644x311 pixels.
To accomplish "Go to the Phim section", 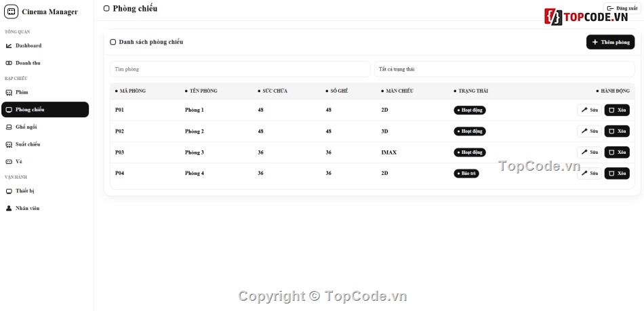I will tap(45, 92).
